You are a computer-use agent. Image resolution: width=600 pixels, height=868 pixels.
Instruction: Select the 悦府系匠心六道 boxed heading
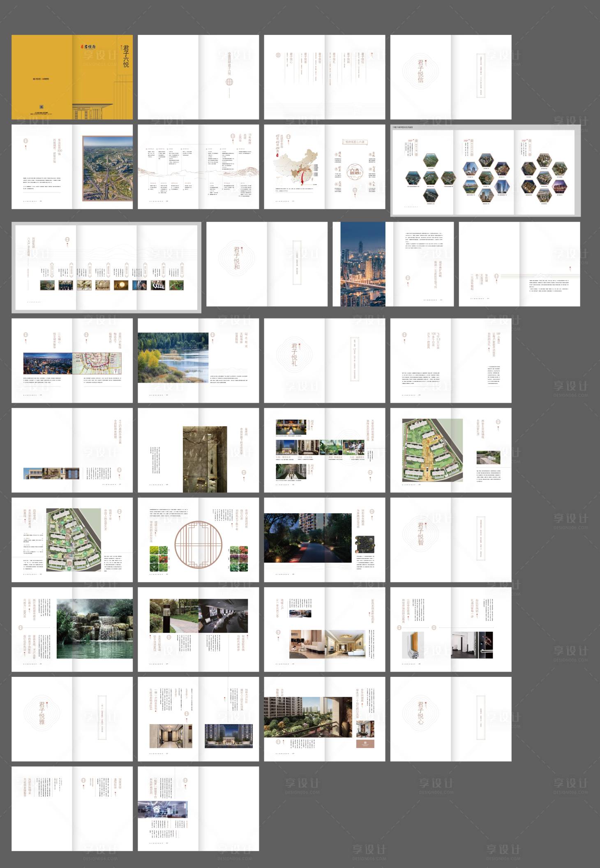click(355, 142)
